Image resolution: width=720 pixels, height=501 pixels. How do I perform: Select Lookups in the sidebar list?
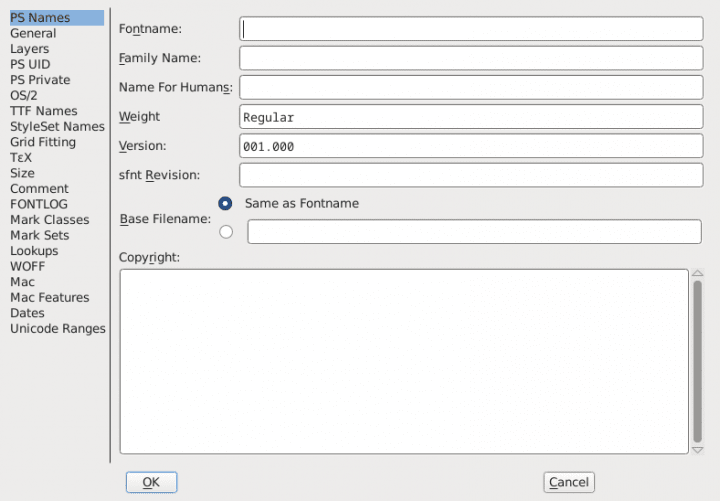[x=34, y=251]
